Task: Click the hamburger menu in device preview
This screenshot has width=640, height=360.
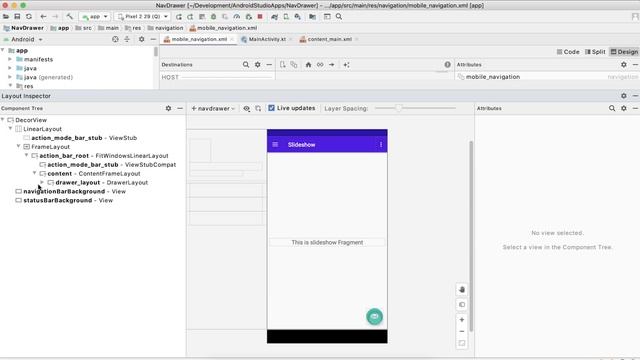Action: coord(275,144)
